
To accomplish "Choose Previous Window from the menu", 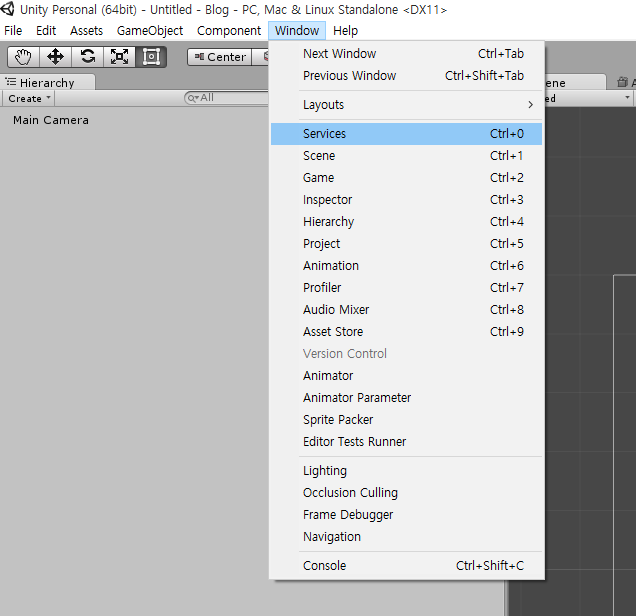I will (406, 75).
